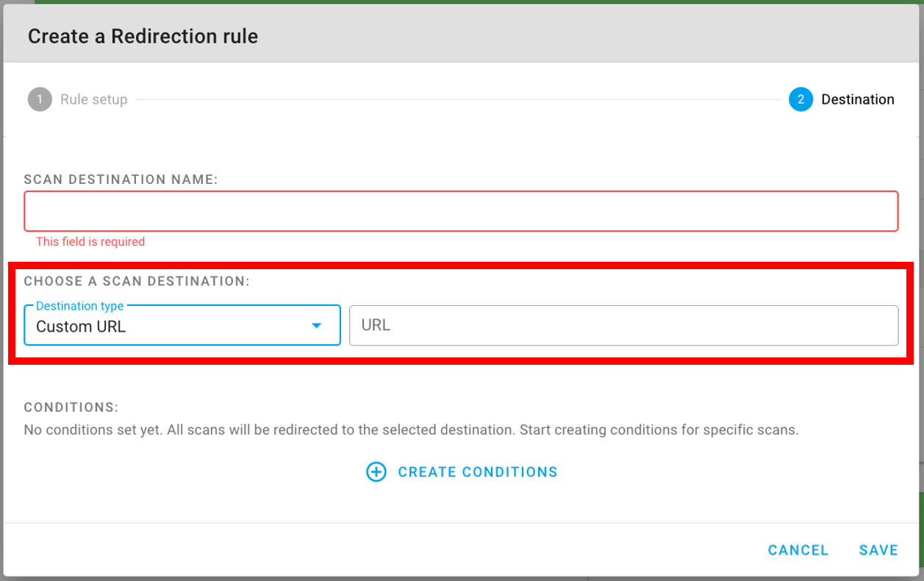Click the plus circle icon
924x581 pixels.
(376, 472)
